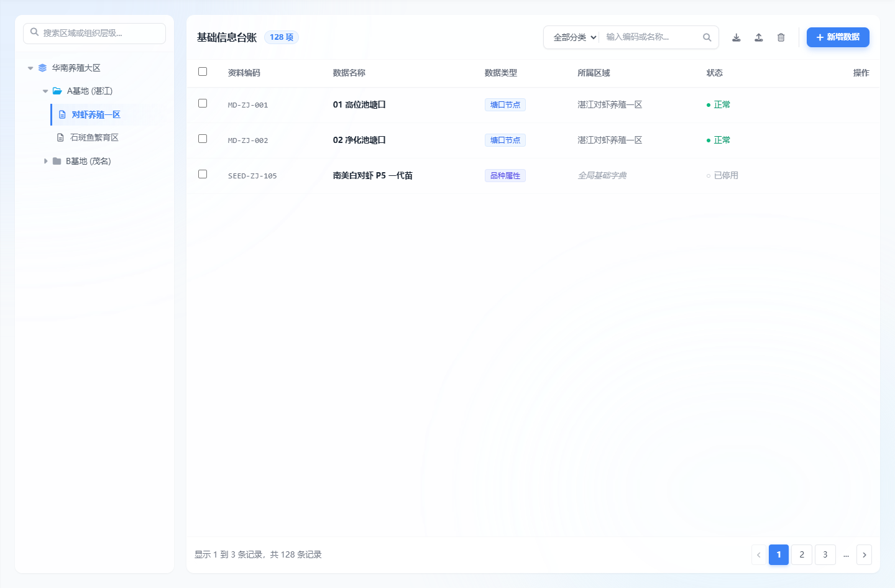Toggle the select-all checkbox in table header
This screenshot has height=588, width=895.
203,71
